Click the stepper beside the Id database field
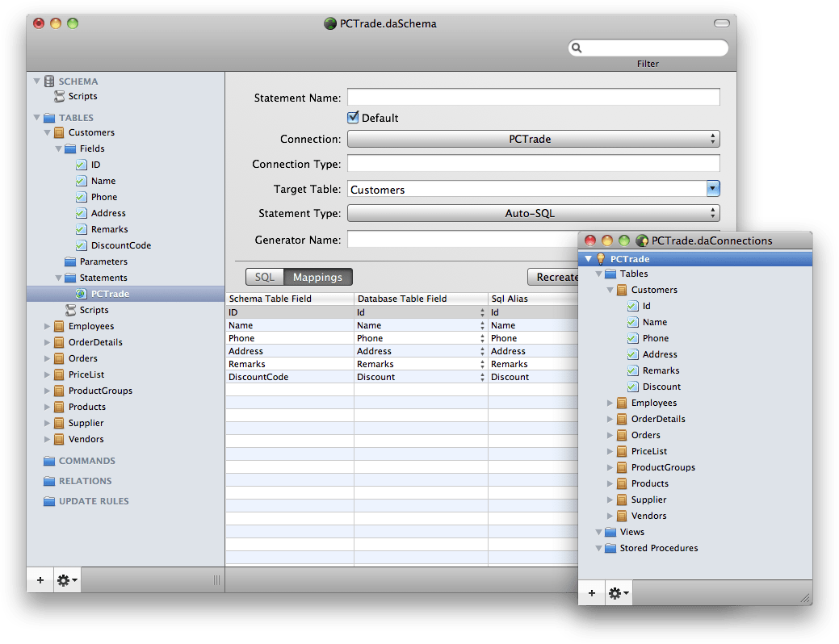Viewport: 839px width, 644px height. (481, 312)
